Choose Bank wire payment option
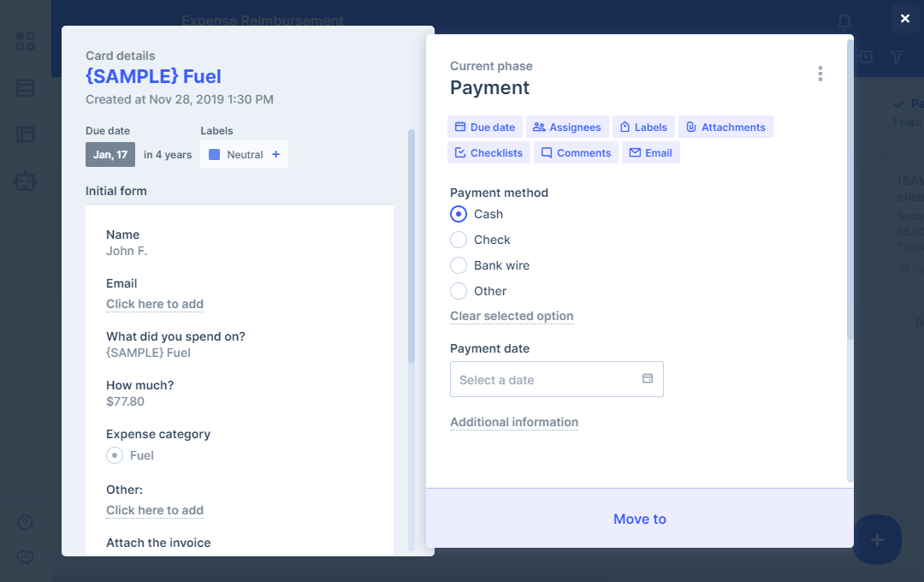This screenshot has width=924, height=582. (x=459, y=265)
